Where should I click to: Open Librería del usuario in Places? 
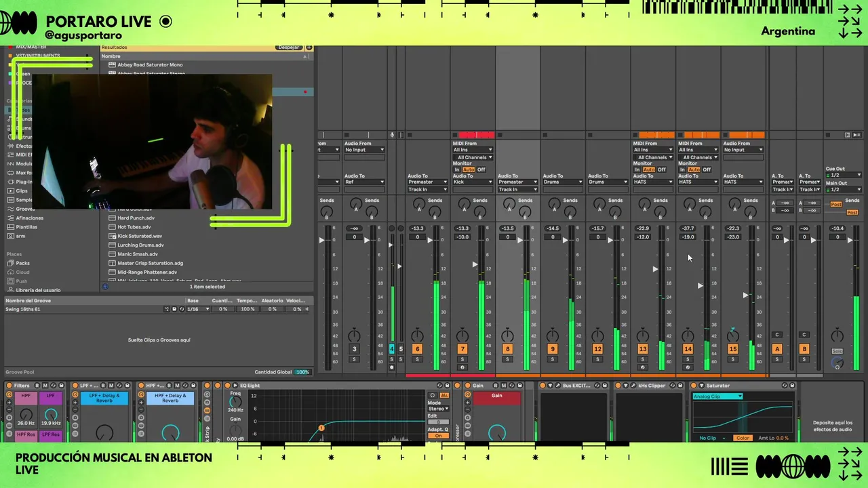tap(38, 290)
